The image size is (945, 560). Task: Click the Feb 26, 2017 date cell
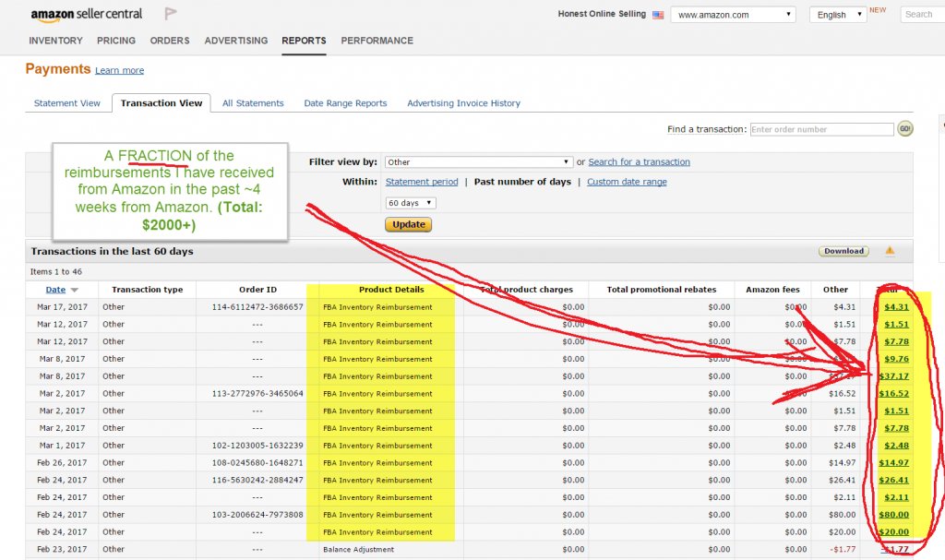(62, 462)
